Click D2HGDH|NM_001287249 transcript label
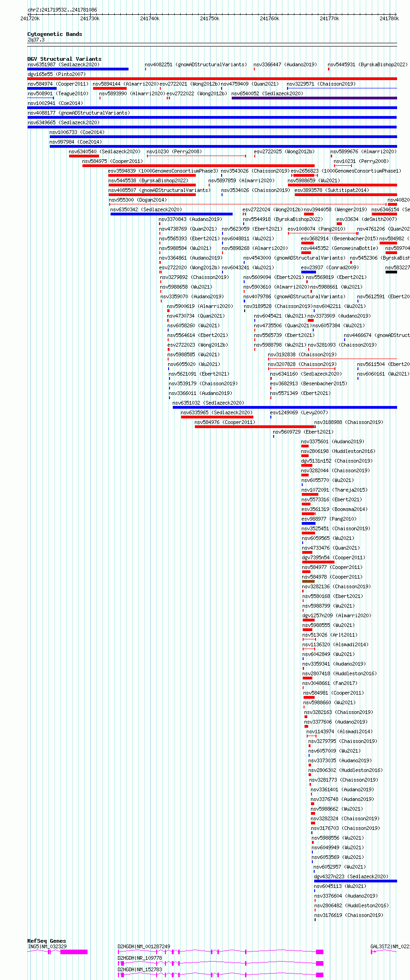 coord(144,946)
